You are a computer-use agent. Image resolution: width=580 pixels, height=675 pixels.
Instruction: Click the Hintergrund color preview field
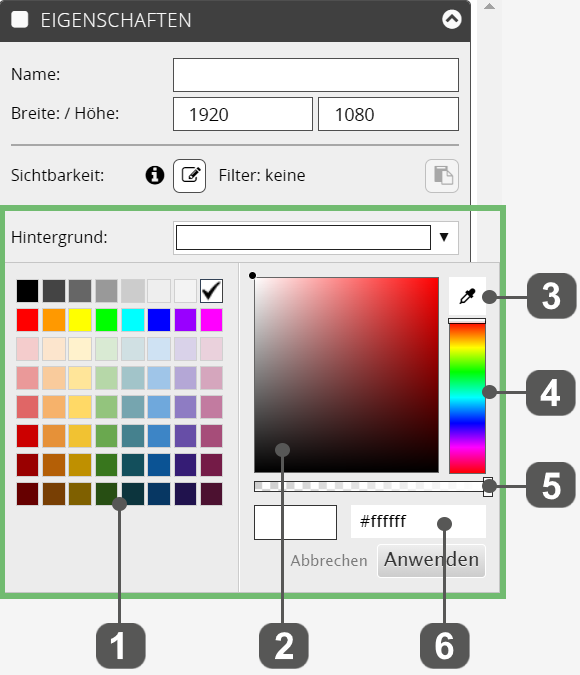pyautogui.click(x=303, y=237)
